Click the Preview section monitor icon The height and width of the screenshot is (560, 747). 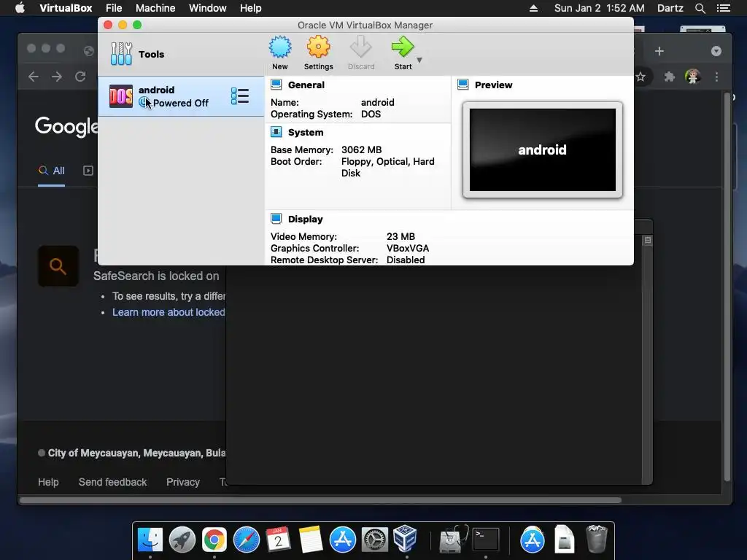coord(463,85)
